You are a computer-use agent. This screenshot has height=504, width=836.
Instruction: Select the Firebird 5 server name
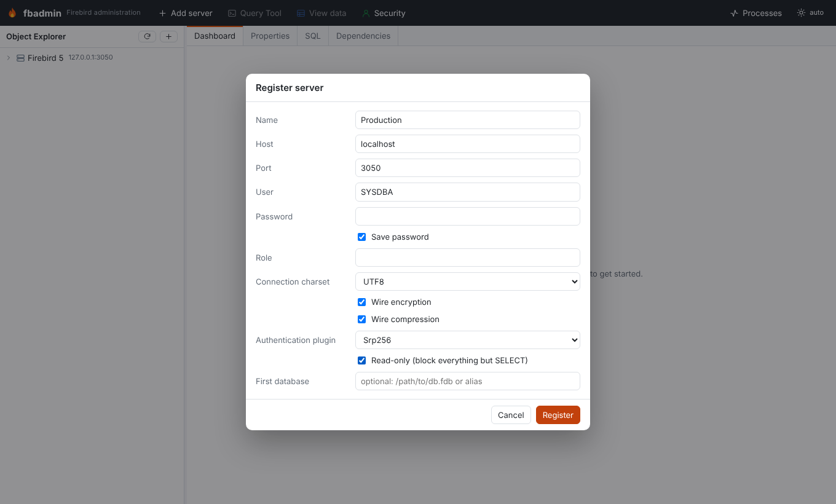click(x=45, y=58)
